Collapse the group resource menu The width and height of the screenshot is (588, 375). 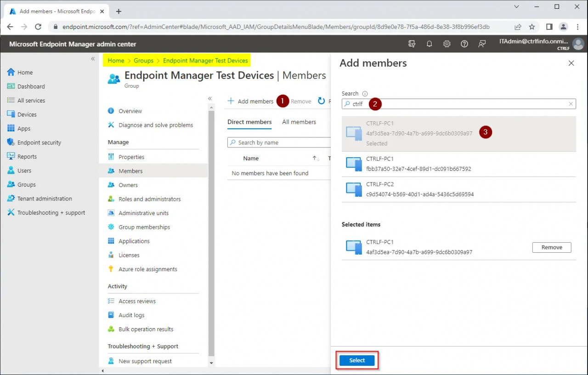[x=210, y=98]
